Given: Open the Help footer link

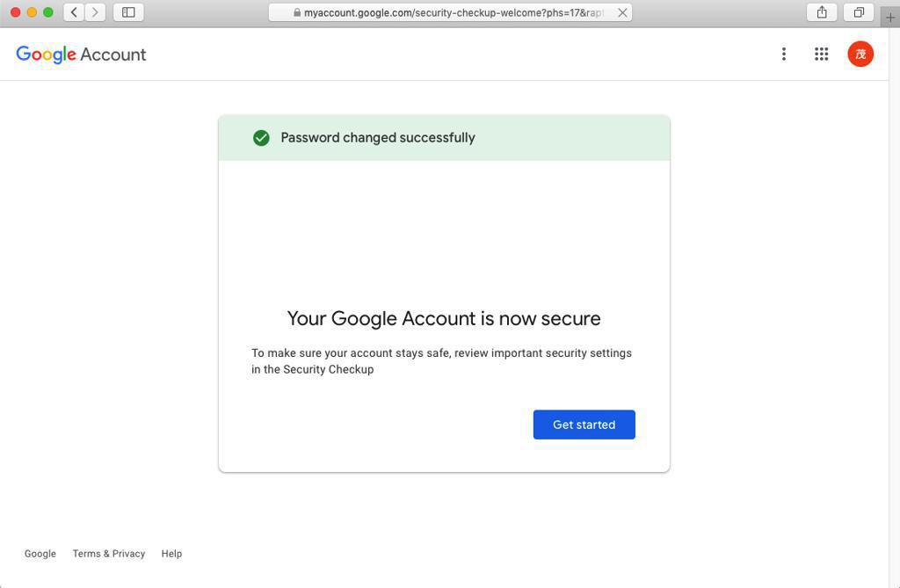Looking at the screenshot, I should tap(171, 554).
